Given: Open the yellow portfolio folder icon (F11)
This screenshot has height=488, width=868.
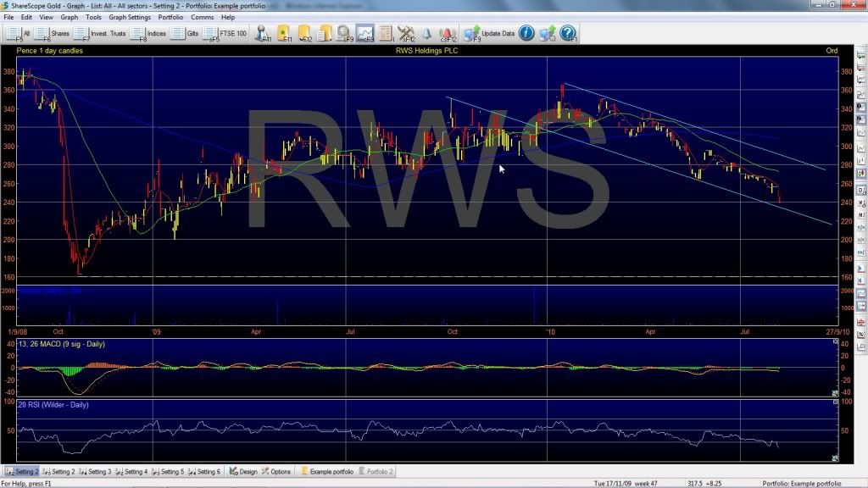Looking at the screenshot, I should tap(284, 34).
